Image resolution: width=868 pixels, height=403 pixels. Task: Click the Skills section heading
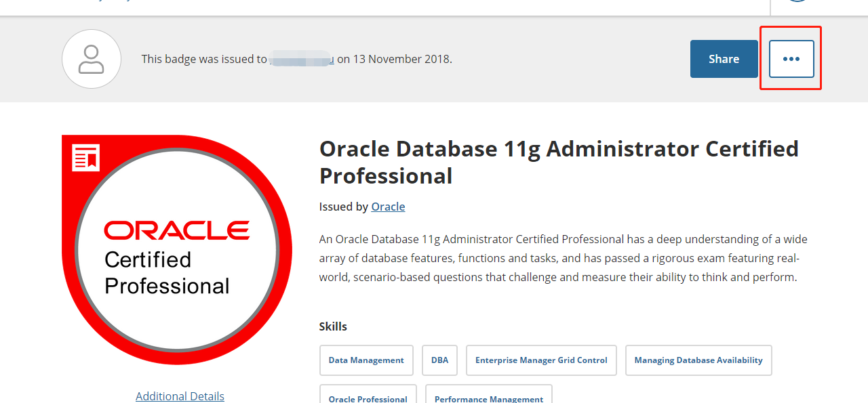(x=333, y=326)
